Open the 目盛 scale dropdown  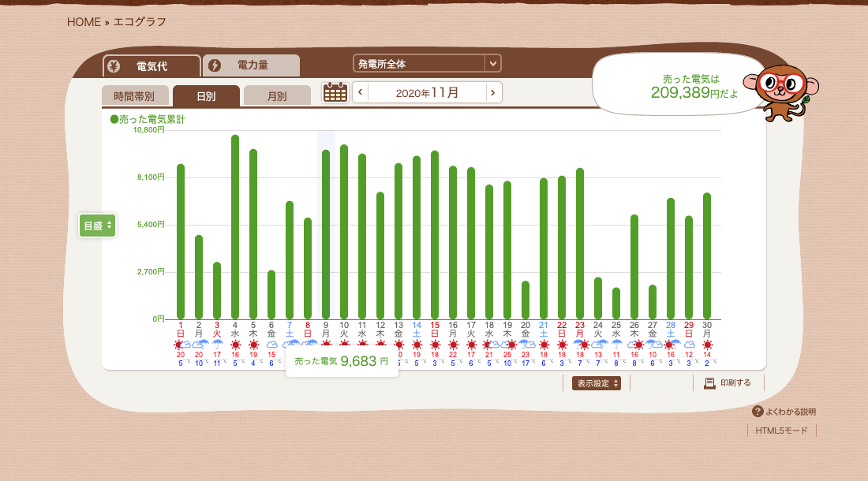point(97,226)
